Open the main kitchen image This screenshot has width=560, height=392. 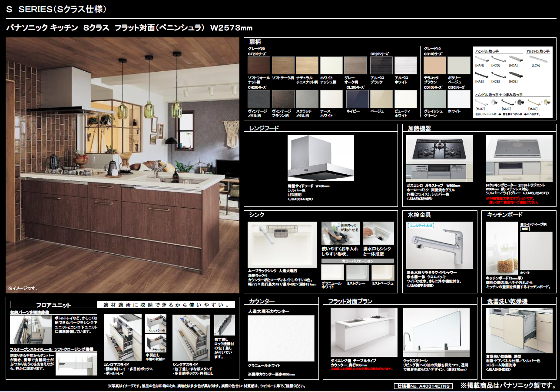(x=123, y=165)
